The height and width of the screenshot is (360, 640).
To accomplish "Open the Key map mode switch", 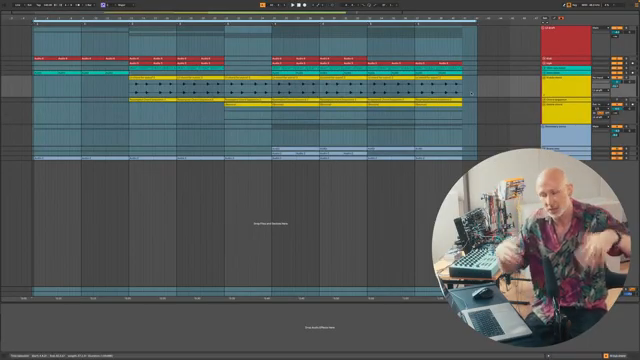I will 575,5.
